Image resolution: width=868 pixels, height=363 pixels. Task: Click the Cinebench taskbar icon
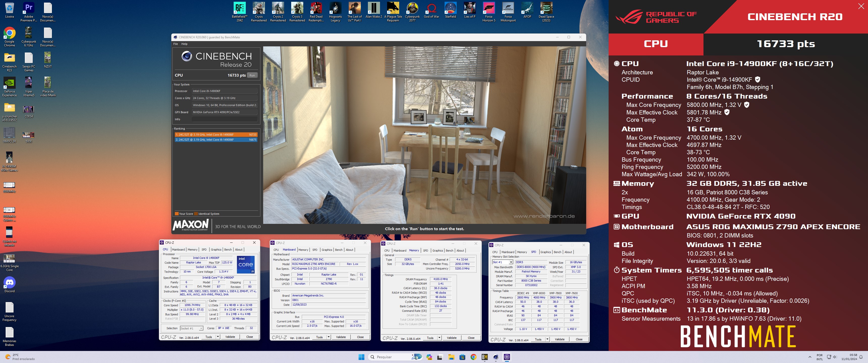[x=496, y=357]
